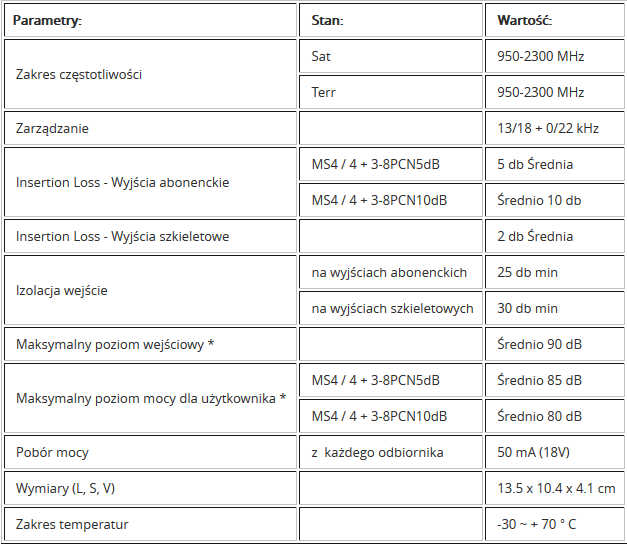Select the "50 mA (18V)" value

[x=535, y=452]
